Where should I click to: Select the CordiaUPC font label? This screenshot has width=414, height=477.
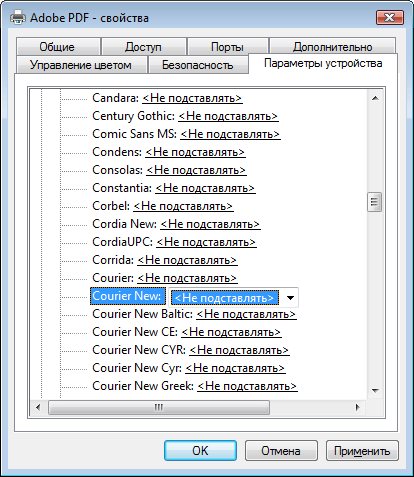(122, 242)
